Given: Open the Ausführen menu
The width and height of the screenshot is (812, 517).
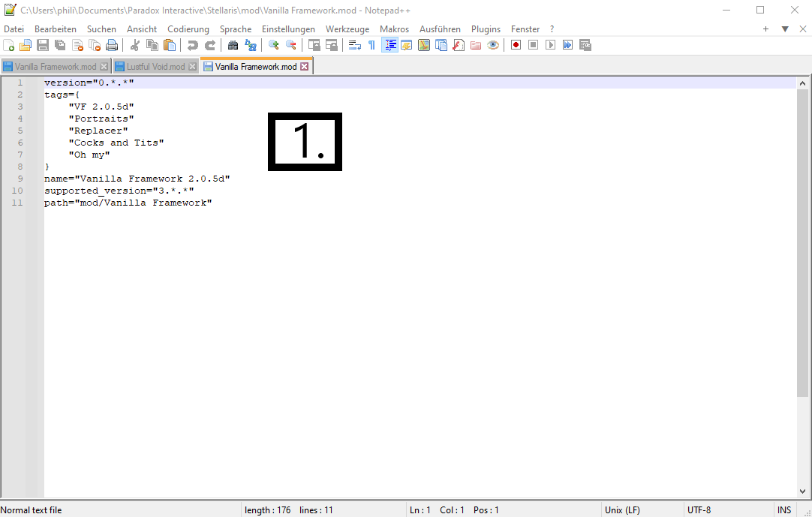Looking at the screenshot, I should click(x=441, y=29).
